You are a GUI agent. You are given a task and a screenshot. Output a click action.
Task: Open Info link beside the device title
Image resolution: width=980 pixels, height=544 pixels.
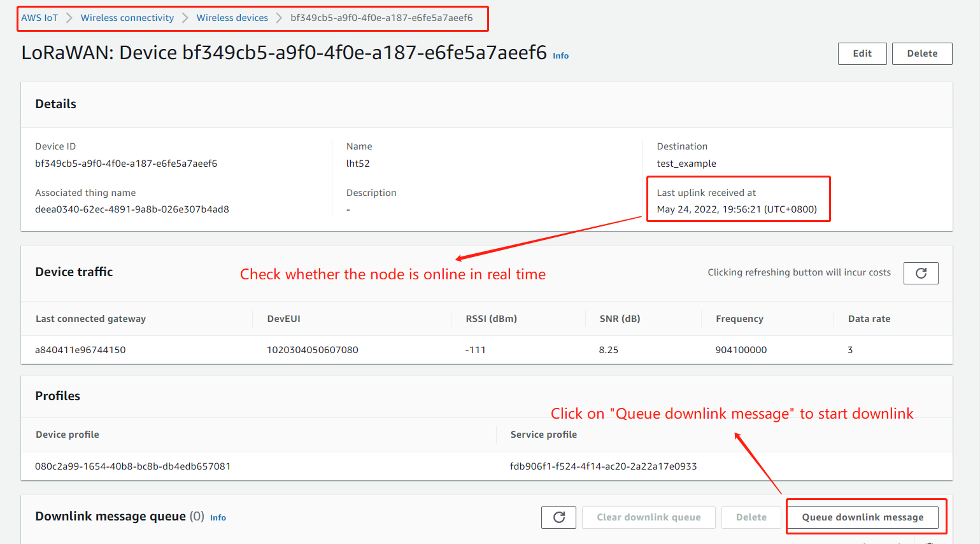[560, 56]
